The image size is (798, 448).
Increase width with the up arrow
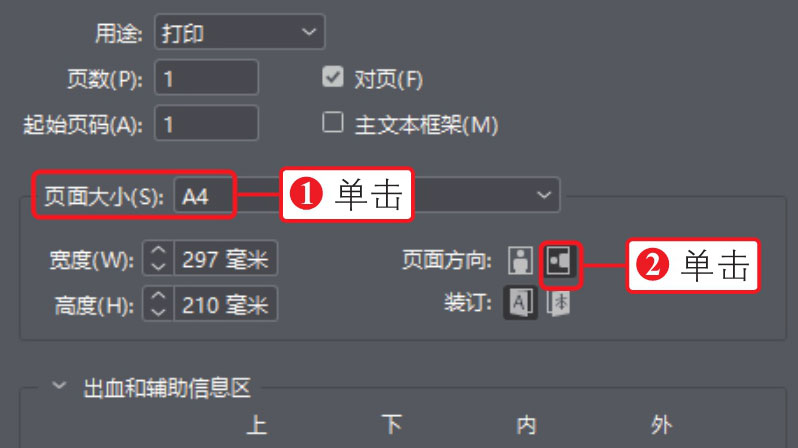tap(159, 250)
